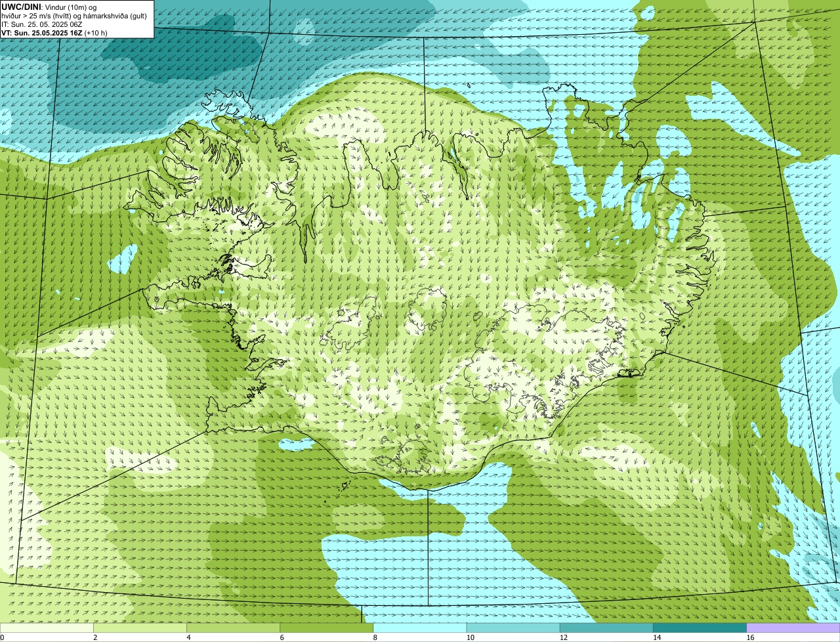Viewport: 840px width, 642px height.
Task: Click the 10–12 m/s light teal legend swatch
Action: point(513,628)
